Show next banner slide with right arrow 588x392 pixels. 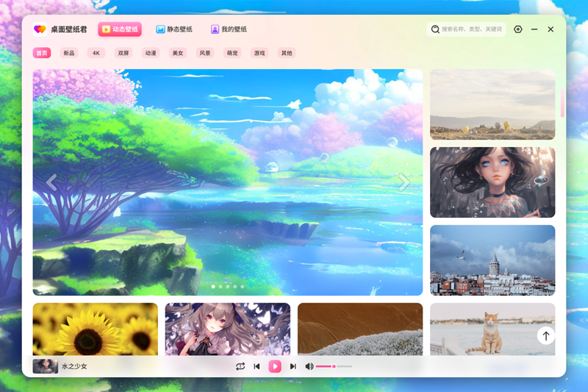(404, 182)
